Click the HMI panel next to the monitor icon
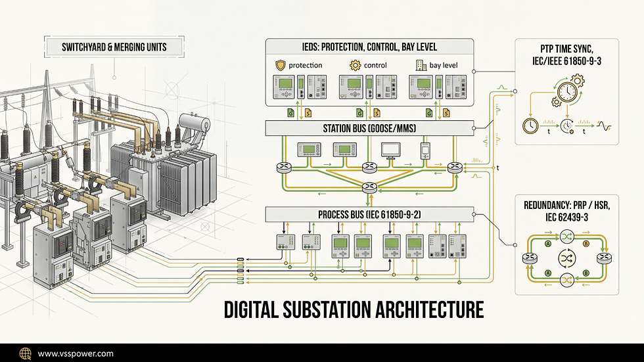 344,150
